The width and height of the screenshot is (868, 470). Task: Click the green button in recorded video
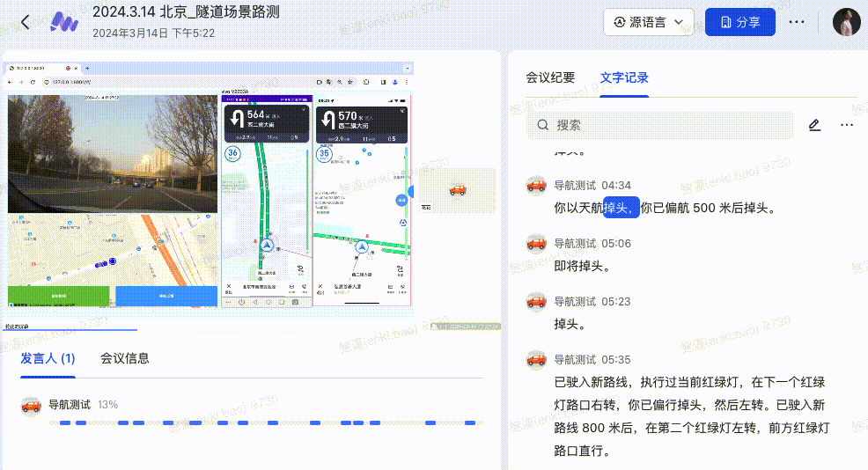[58, 297]
